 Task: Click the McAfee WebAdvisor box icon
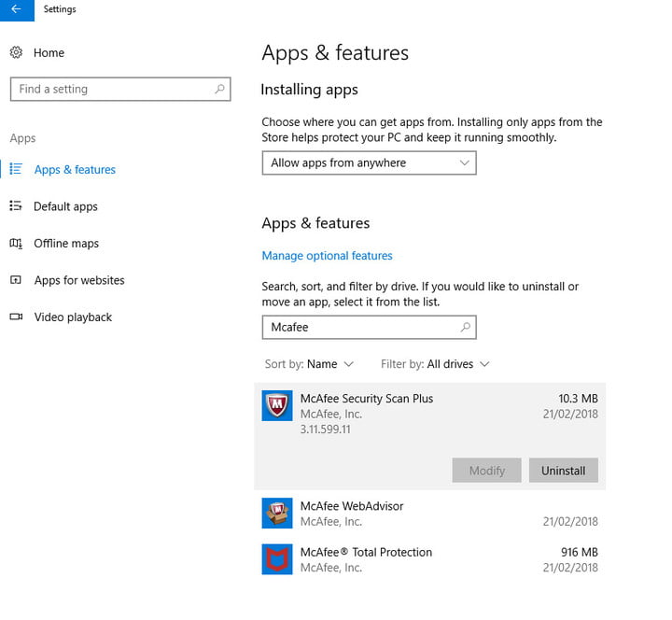(x=277, y=514)
